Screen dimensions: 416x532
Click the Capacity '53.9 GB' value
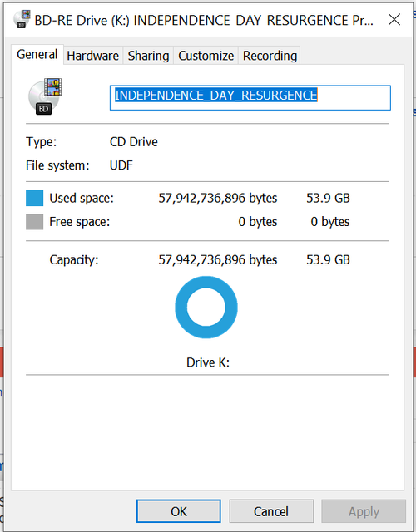click(x=328, y=260)
